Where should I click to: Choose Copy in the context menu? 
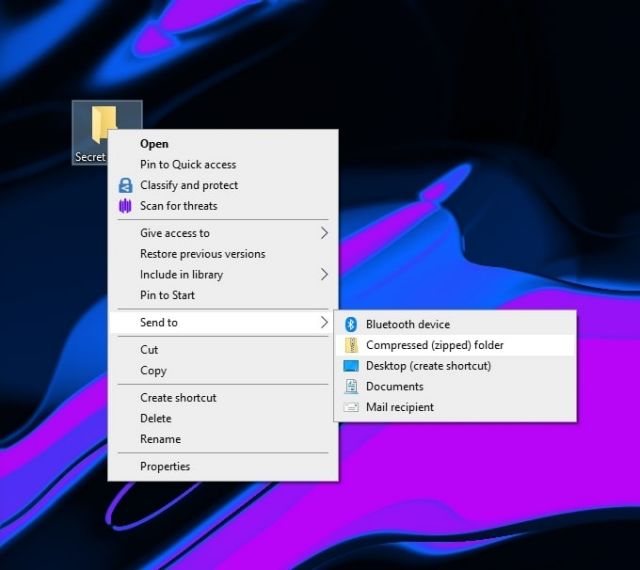click(153, 370)
